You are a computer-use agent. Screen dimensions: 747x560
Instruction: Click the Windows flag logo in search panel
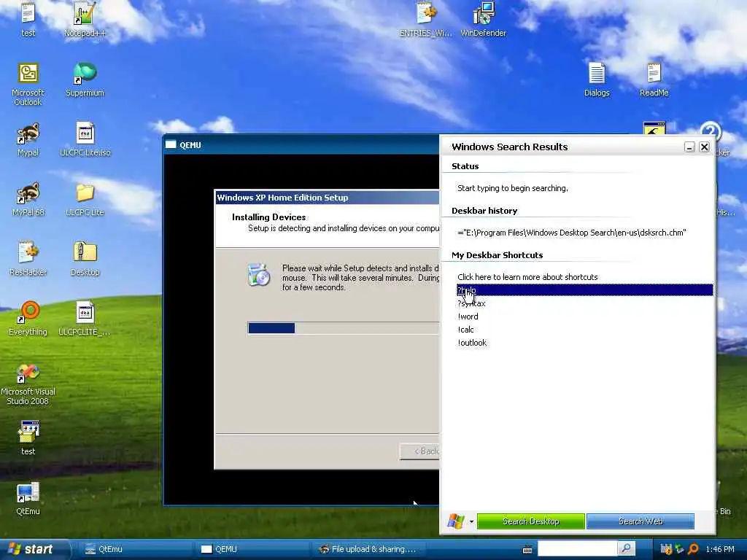(455, 521)
